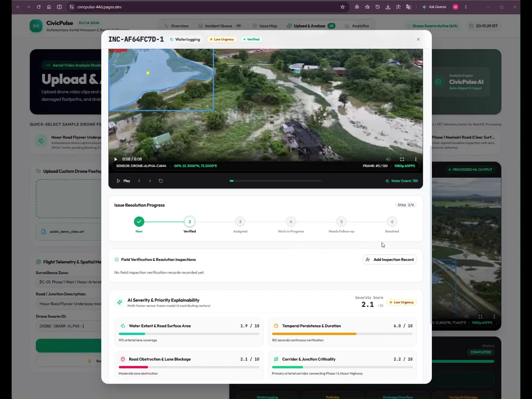
Task: Toggle browser side panel icon
Action: [59, 7]
